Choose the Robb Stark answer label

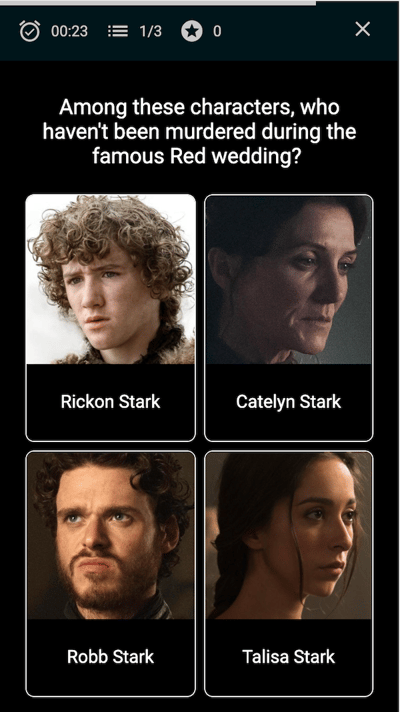(x=111, y=657)
